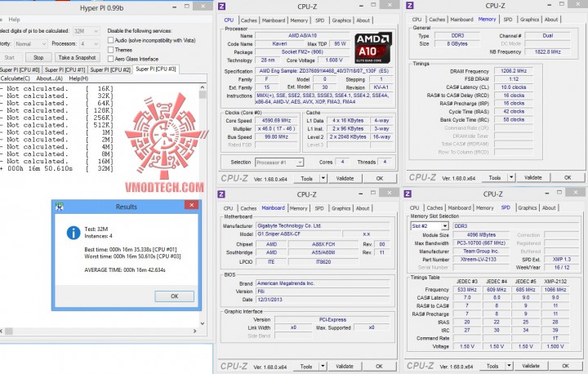Click the Hyper PI vertical scrollbar down arrow
The height and width of the screenshot is (374, 588).
click(203, 323)
